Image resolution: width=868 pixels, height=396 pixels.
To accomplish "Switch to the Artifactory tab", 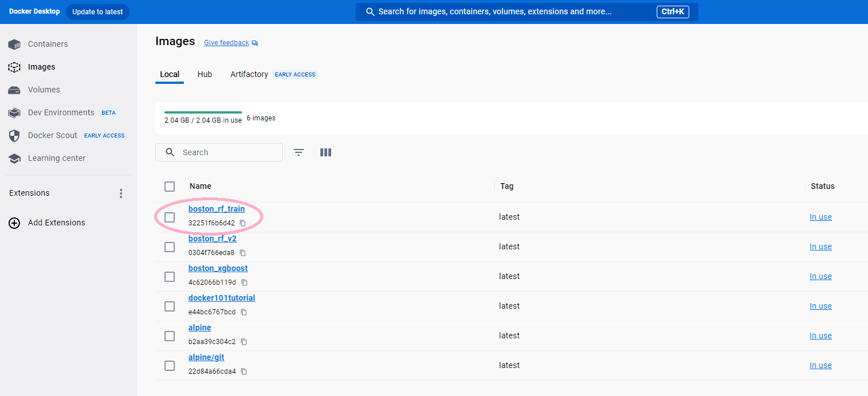I will pos(249,74).
